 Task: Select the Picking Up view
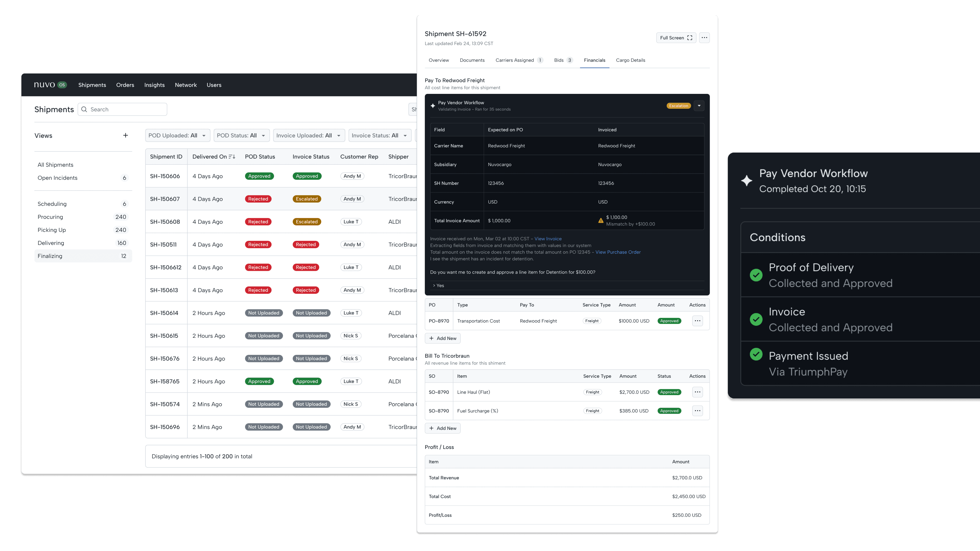pyautogui.click(x=83, y=230)
